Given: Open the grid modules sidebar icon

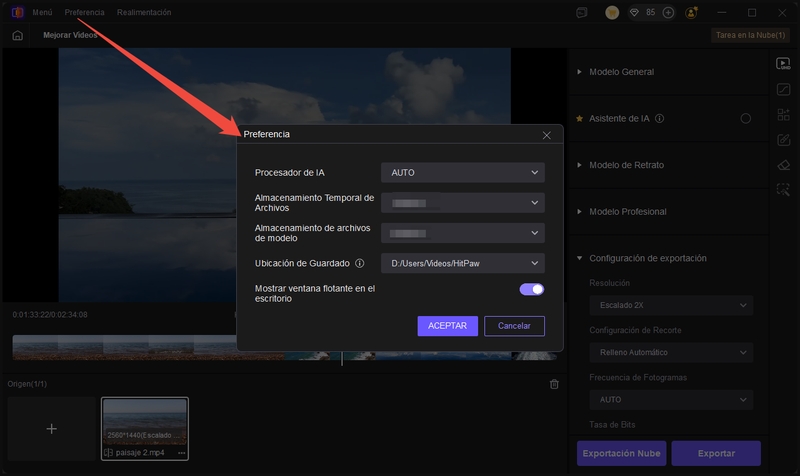Looking at the screenshot, I should coord(783,114).
